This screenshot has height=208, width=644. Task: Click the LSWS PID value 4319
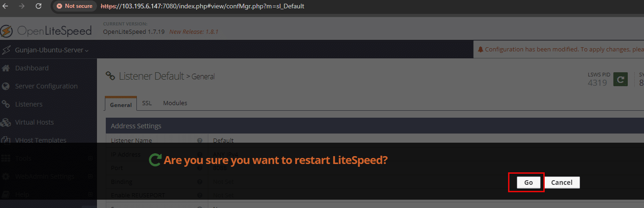pyautogui.click(x=597, y=83)
